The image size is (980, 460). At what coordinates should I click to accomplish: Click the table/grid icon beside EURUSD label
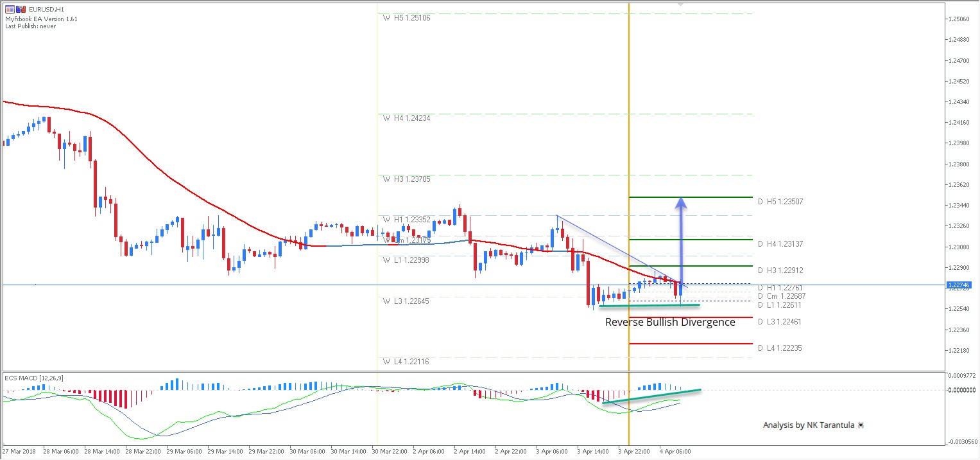[x=10, y=9]
